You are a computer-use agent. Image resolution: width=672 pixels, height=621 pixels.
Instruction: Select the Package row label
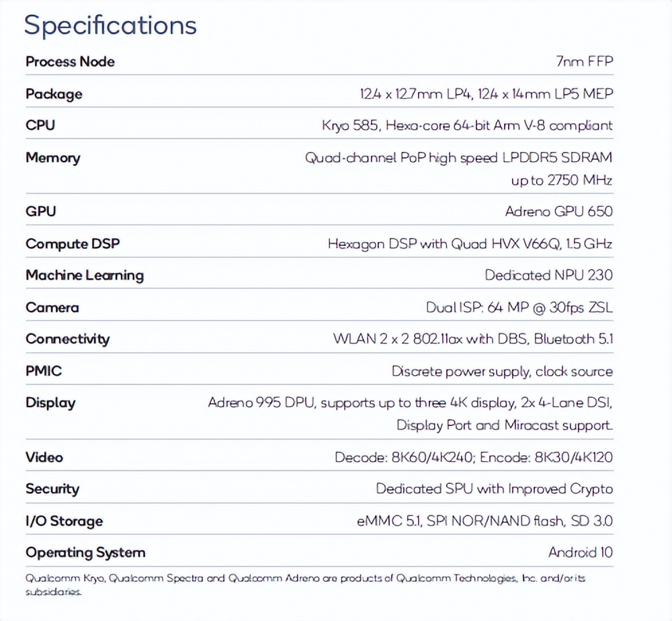54,94
